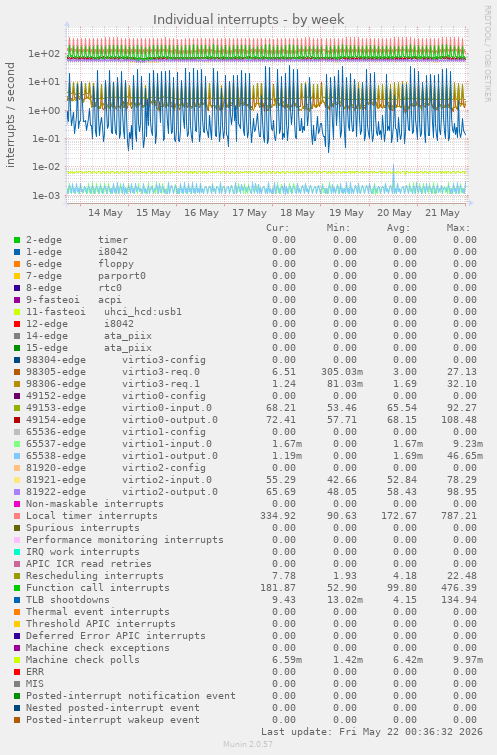Click the virtio0-output.0 legend label
Screen dimensions: 497x755
point(170,420)
